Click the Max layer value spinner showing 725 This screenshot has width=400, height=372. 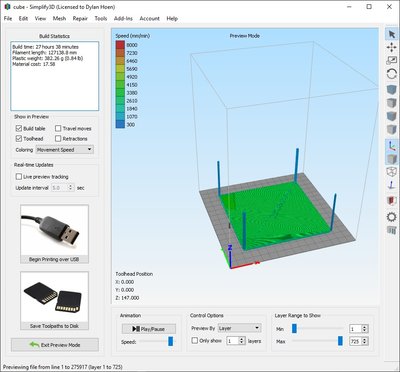[x=358, y=341]
